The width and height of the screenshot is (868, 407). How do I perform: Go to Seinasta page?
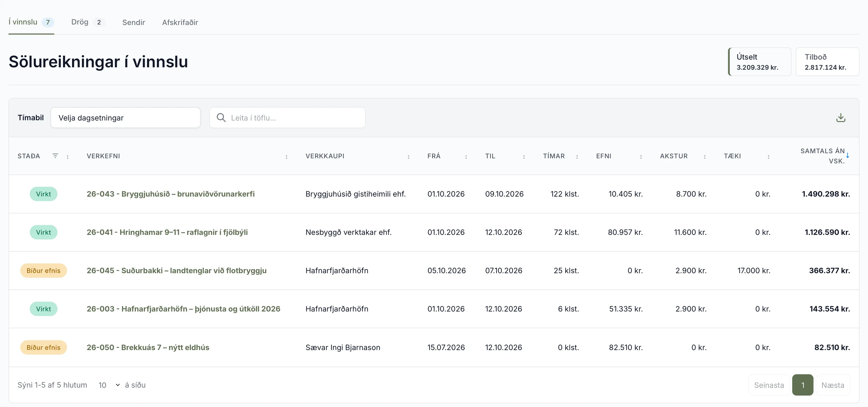[x=769, y=385]
